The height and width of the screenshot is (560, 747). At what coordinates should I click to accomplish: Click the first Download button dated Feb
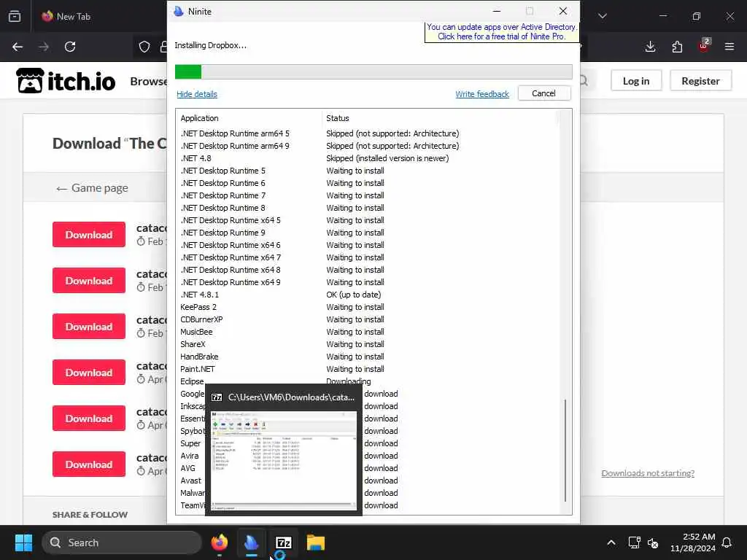[89, 234]
